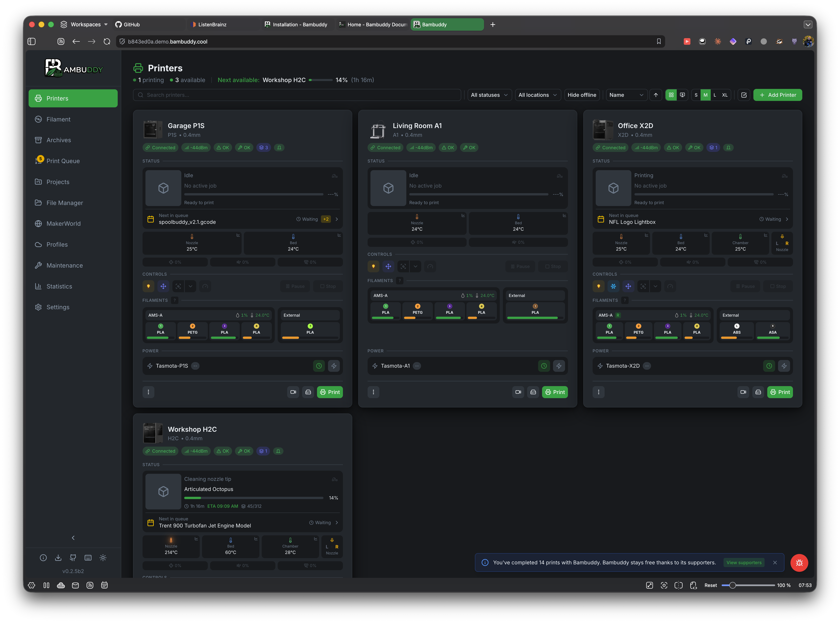Toggle multi-select checkbox mode

point(744,95)
